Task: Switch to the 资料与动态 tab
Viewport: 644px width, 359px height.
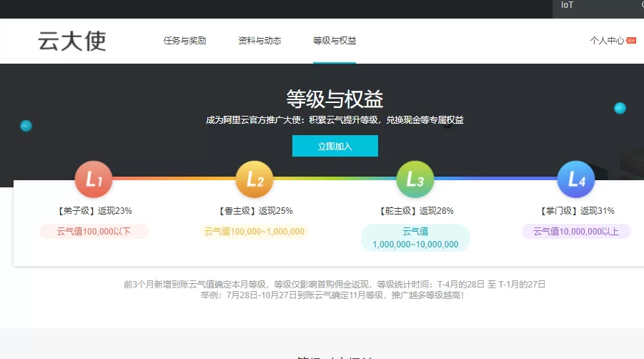Action: coord(259,41)
